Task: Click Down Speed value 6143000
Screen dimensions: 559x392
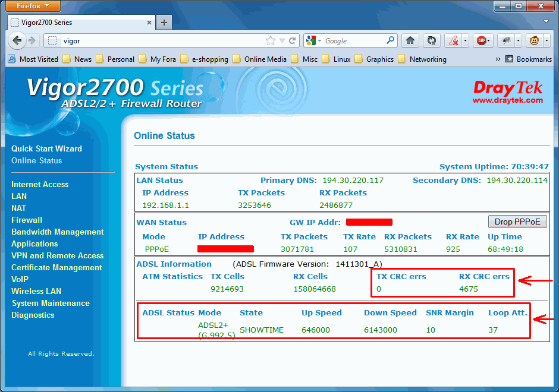Action: click(x=381, y=330)
